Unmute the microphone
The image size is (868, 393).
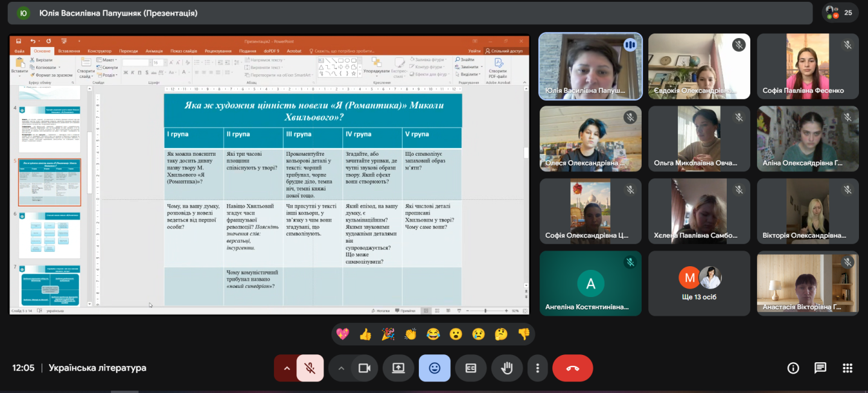point(310,368)
